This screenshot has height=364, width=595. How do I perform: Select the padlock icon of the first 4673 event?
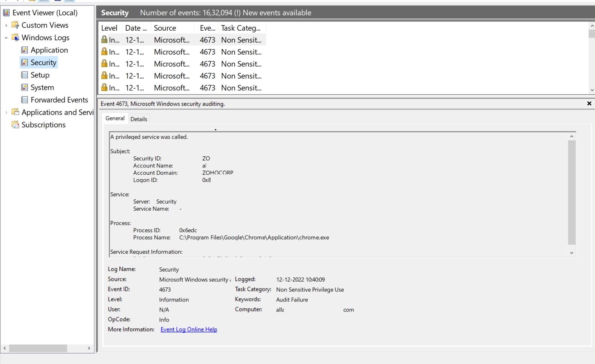coord(104,39)
